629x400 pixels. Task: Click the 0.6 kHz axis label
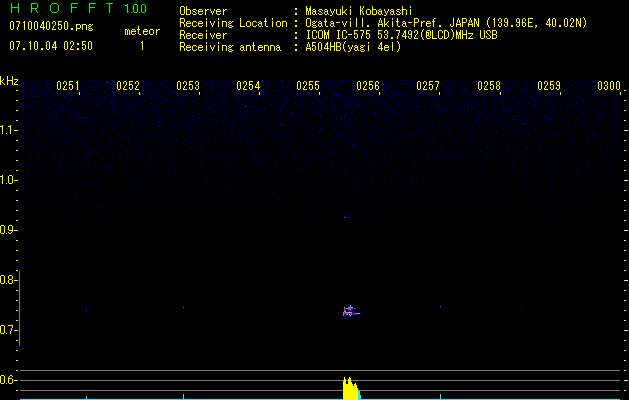pos(8,380)
